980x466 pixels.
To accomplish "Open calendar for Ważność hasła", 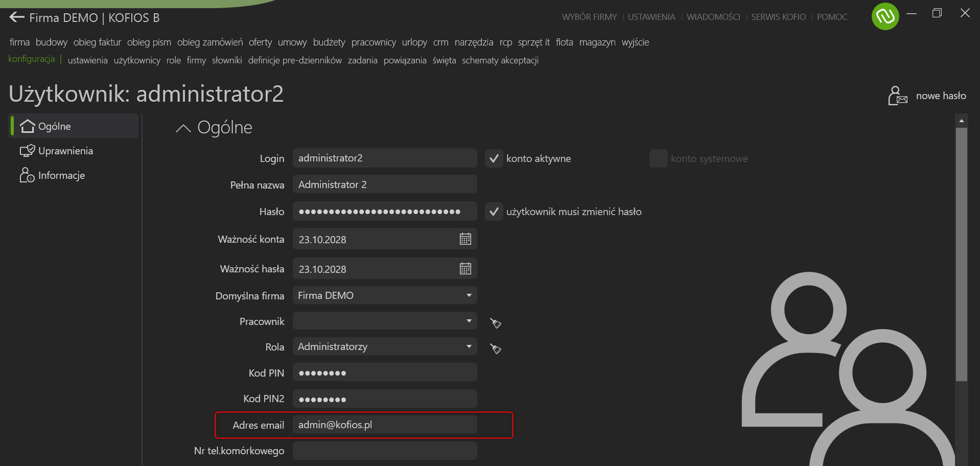I will (x=465, y=268).
